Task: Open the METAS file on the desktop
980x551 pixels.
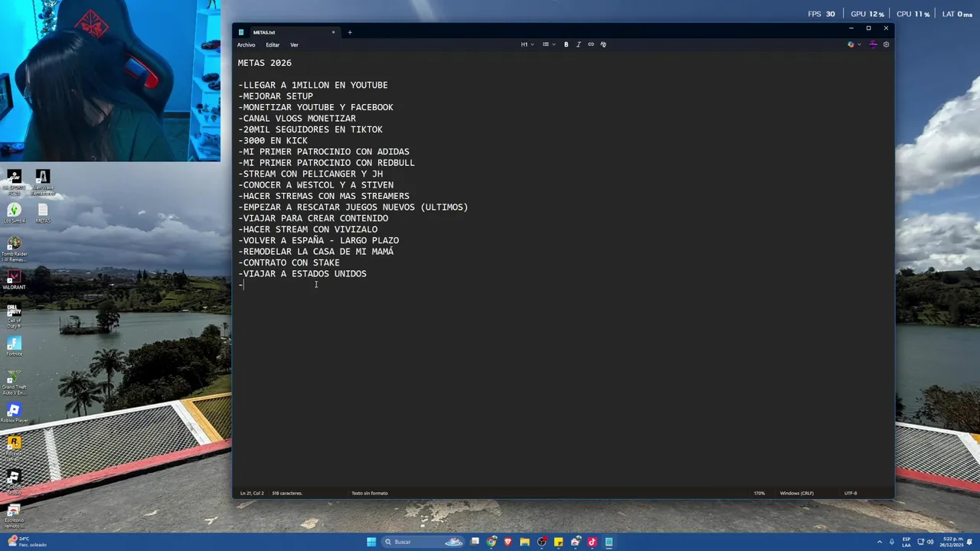Action: pos(43,214)
